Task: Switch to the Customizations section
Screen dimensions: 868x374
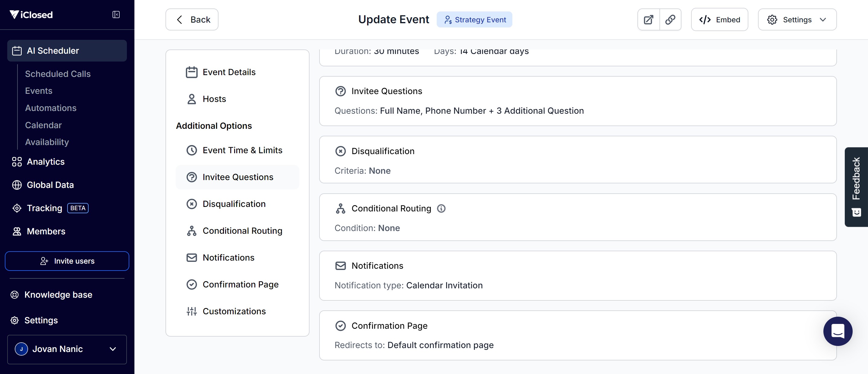Action: (234, 311)
